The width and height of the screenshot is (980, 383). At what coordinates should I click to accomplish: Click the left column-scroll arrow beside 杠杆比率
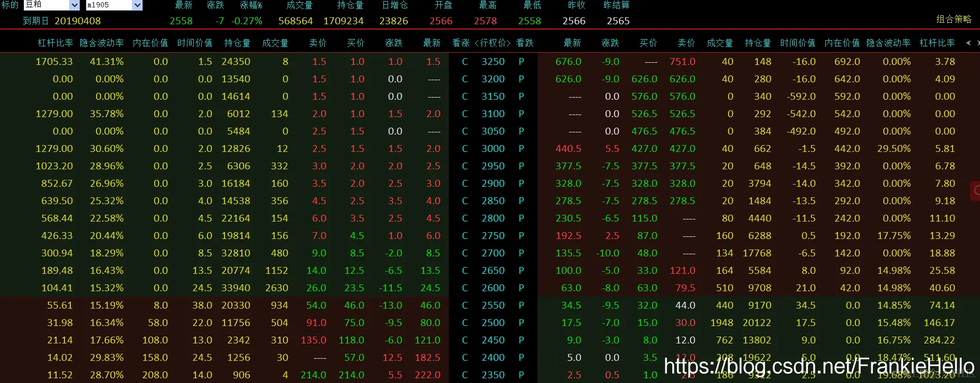click(x=968, y=43)
